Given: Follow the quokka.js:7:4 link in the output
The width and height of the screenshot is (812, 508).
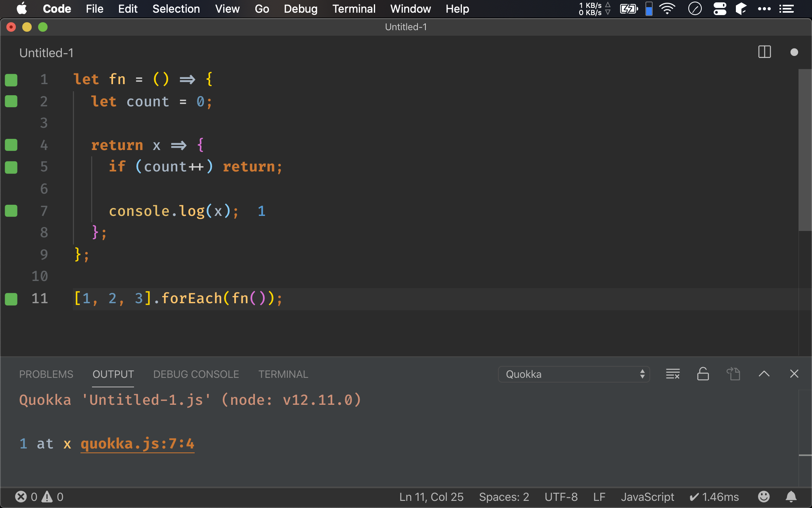Looking at the screenshot, I should 137,444.
